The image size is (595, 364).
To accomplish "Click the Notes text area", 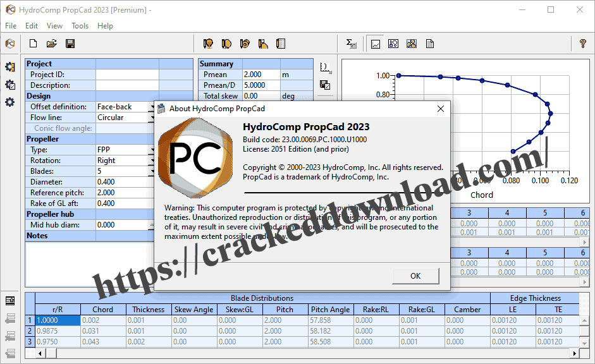I will click(x=90, y=264).
